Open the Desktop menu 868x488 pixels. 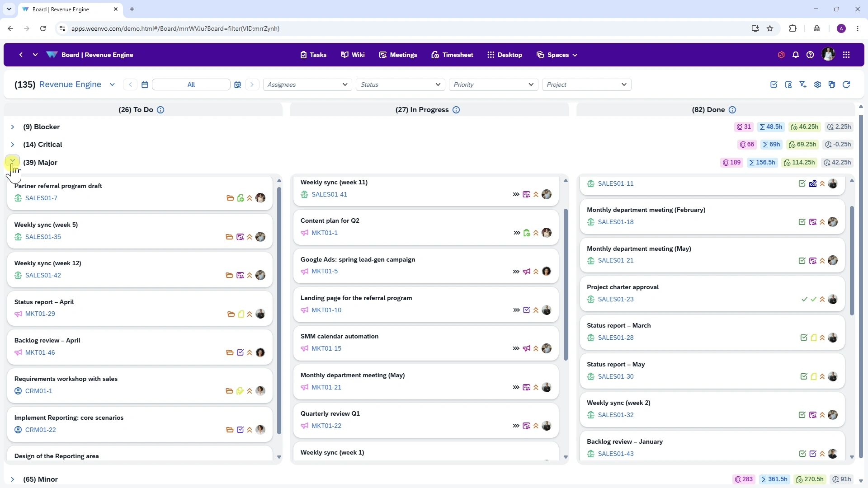pyautogui.click(x=505, y=55)
